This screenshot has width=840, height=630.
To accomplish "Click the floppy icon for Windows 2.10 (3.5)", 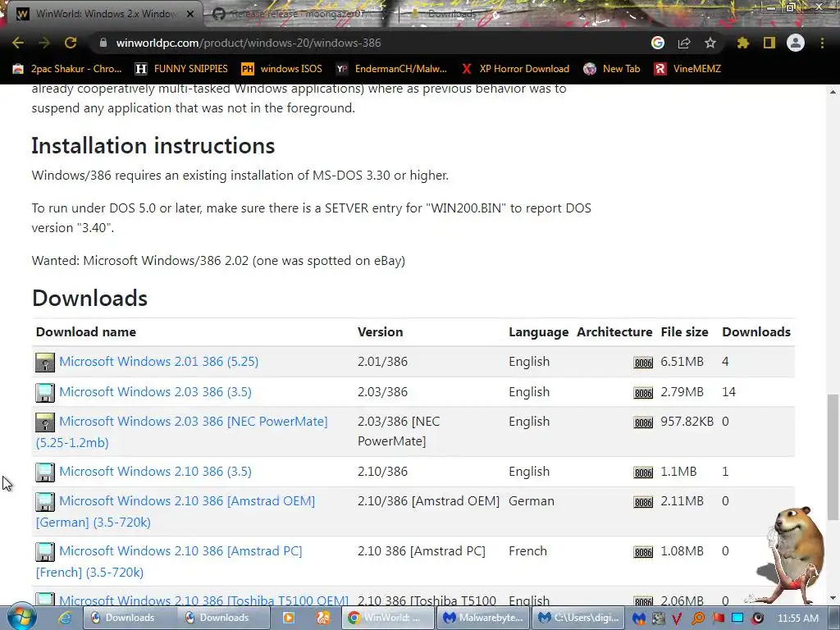I will (45, 472).
